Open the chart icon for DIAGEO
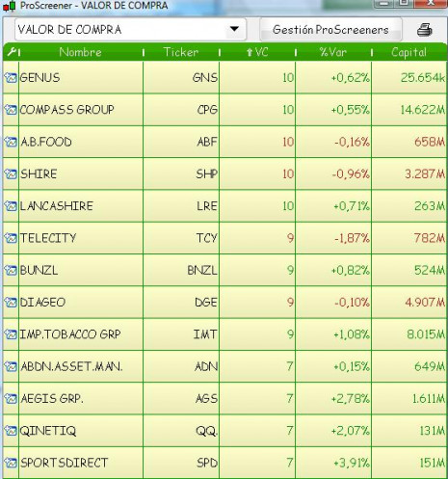Image resolution: width=448 pixels, height=479 pixels. [x=11, y=303]
